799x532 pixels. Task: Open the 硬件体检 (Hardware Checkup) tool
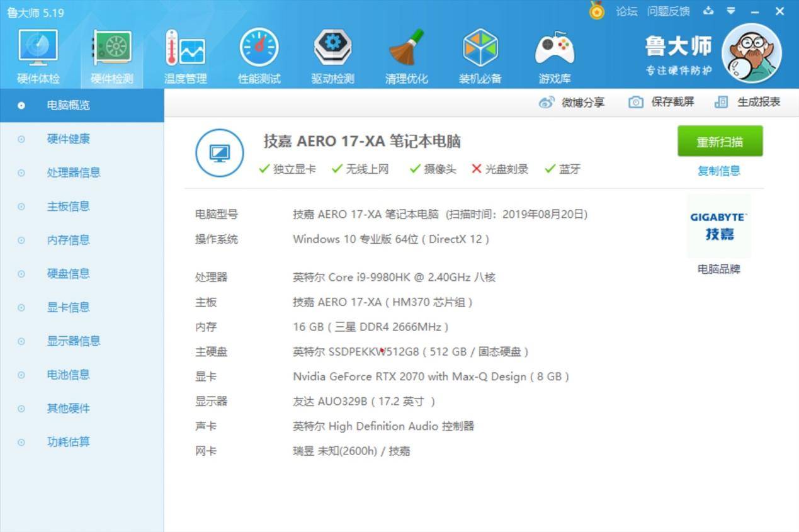tap(37, 54)
